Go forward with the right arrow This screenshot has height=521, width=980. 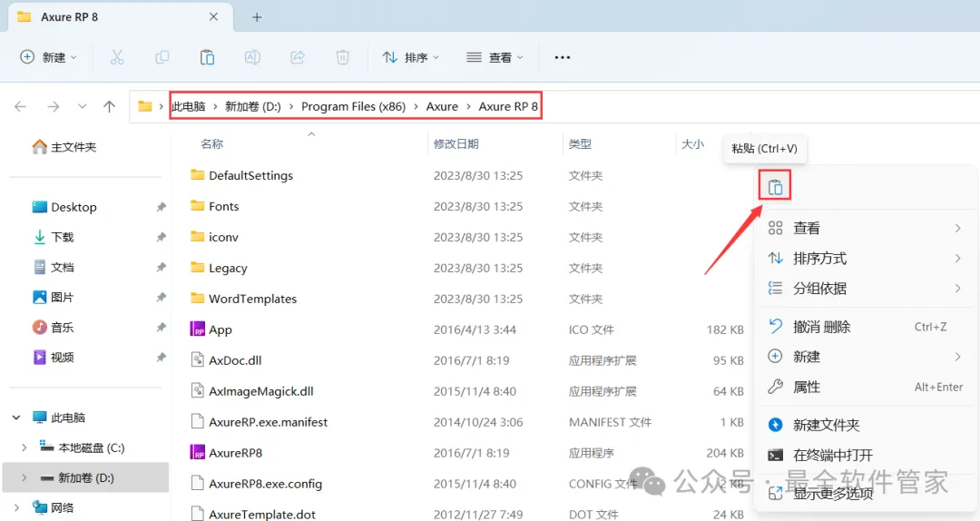click(54, 107)
